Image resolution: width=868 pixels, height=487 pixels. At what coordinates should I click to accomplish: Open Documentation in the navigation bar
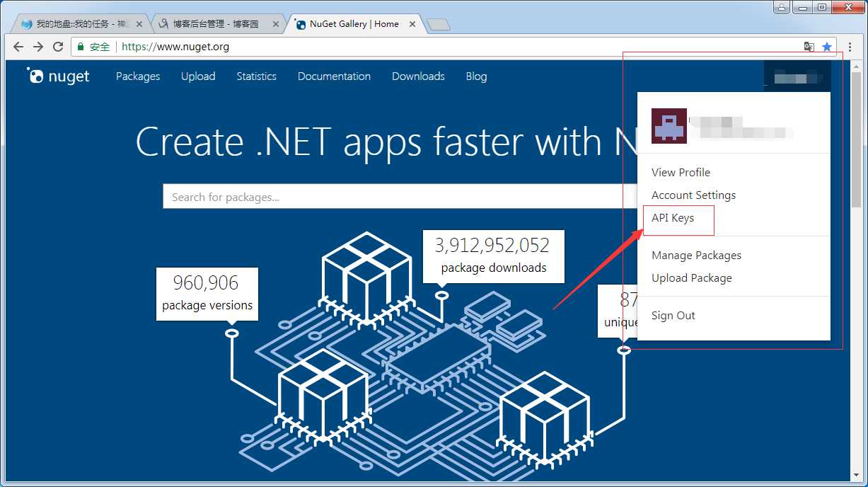coord(334,76)
